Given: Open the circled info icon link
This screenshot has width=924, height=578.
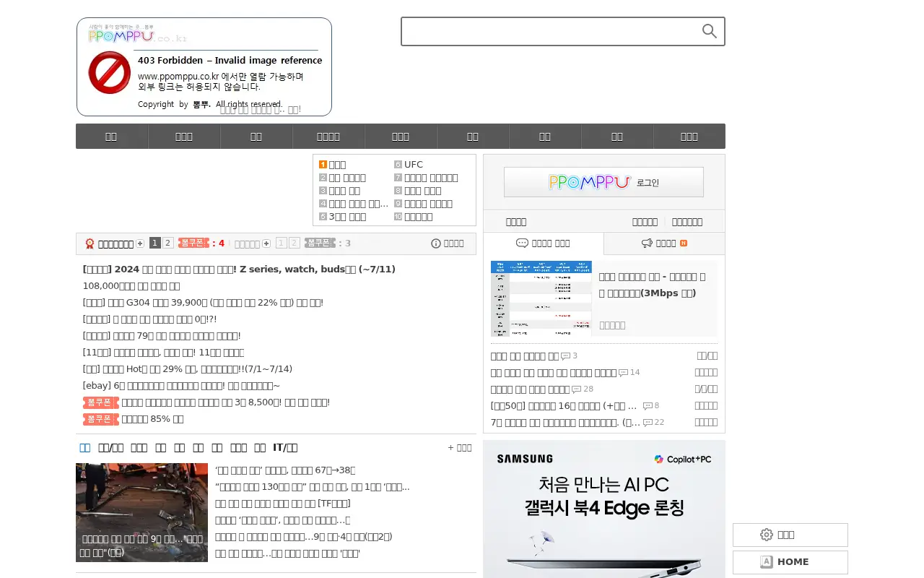Looking at the screenshot, I should [448, 243].
